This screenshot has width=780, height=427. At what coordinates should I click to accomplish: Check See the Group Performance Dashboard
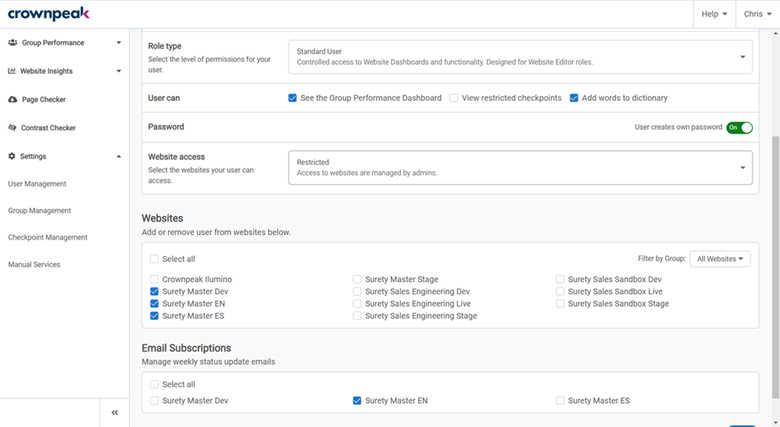pyautogui.click(x=292, y=98)
